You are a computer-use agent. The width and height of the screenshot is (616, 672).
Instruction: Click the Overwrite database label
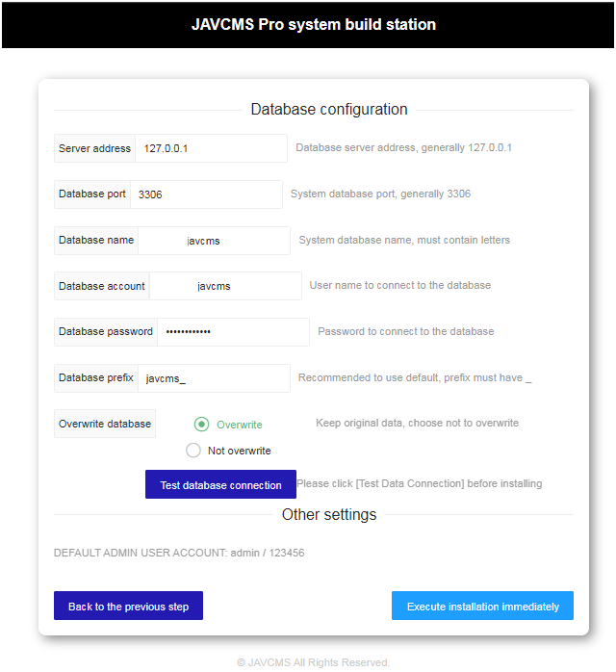[105, 424]
